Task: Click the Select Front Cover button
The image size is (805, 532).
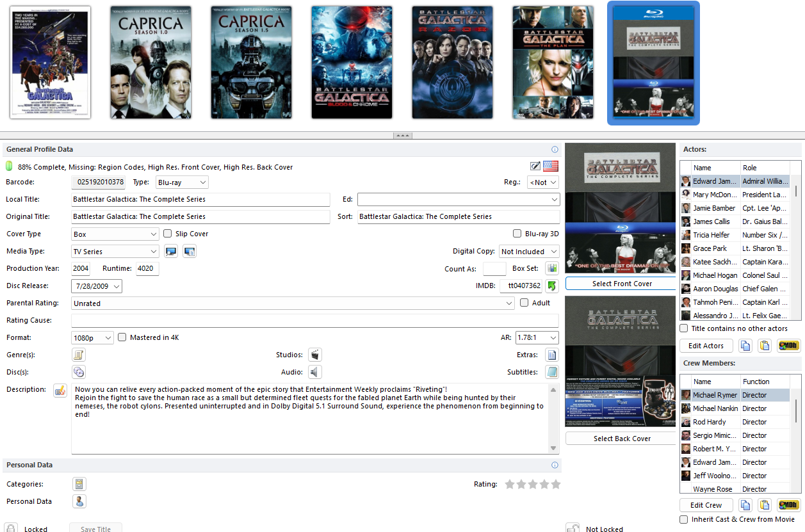Action: click(x=622, y=284)
